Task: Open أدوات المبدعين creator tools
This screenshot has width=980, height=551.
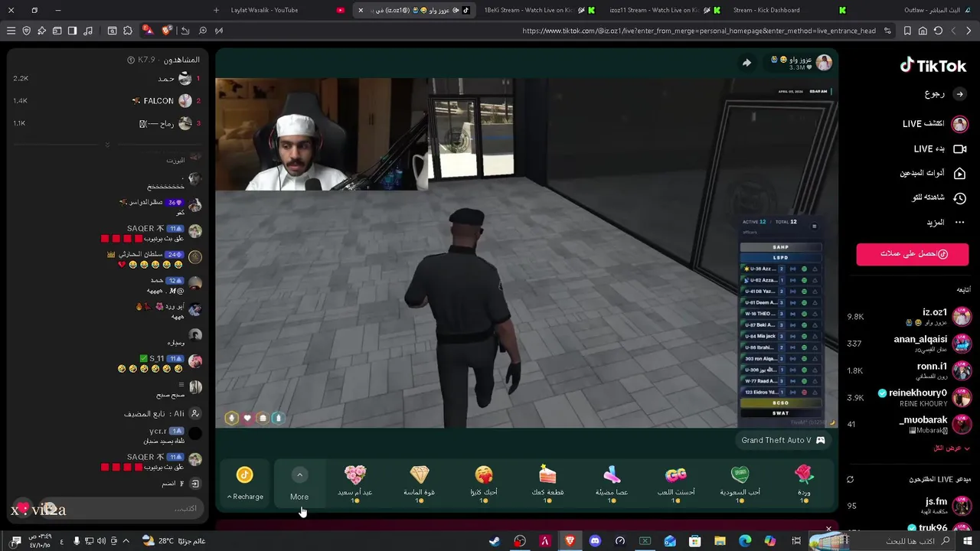Action: (x=933, y=174)
